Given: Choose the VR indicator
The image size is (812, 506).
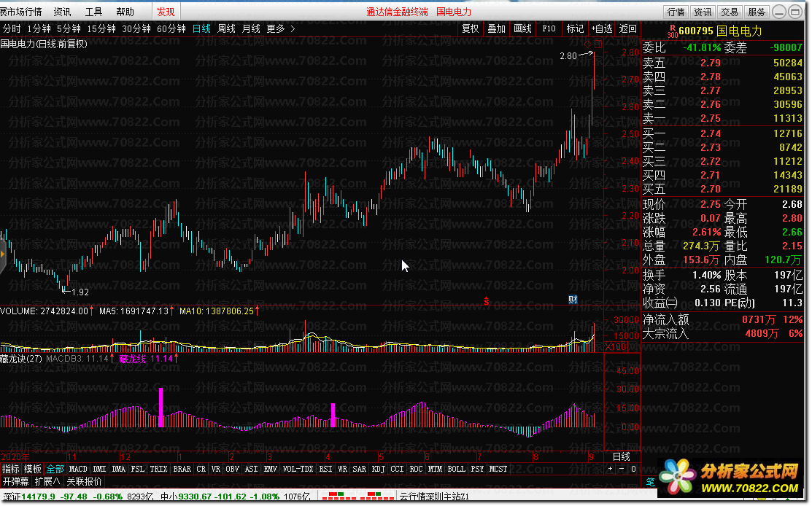Looking at the screenshot, I should (216, 470).
